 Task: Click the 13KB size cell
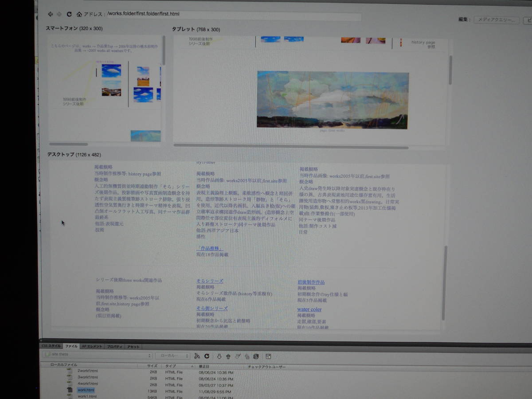152,391
